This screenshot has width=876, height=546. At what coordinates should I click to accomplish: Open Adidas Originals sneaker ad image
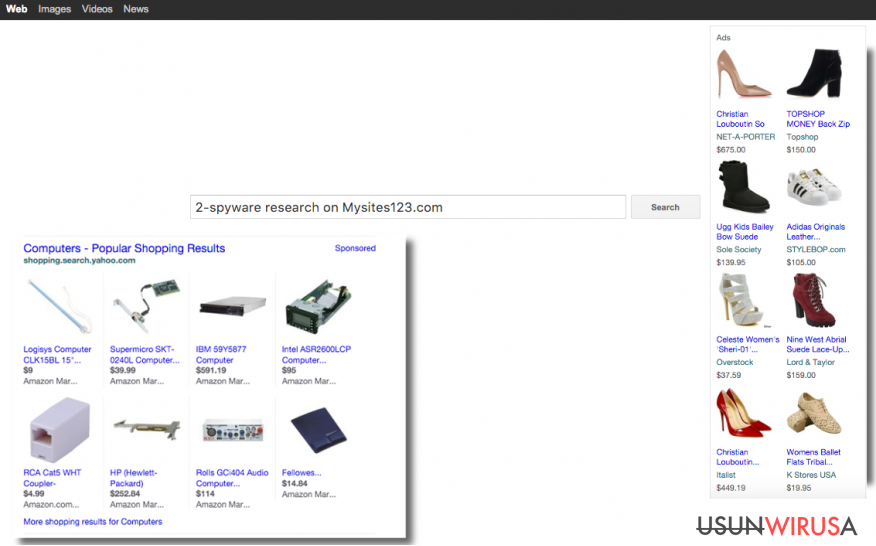pos(814,187)
